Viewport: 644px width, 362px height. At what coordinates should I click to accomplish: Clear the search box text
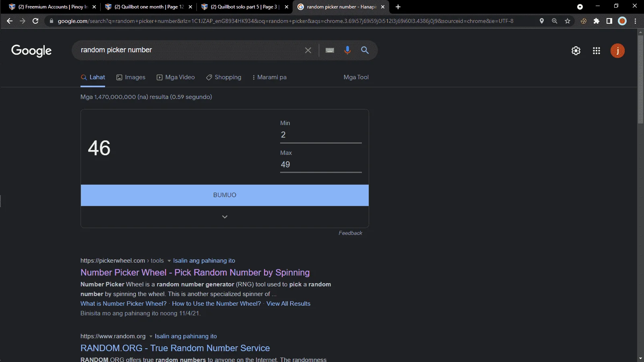tap(308, 50)
